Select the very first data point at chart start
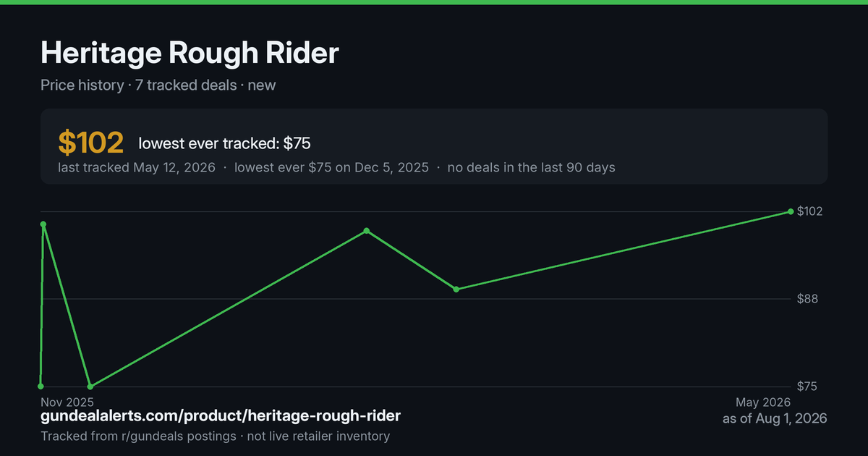The image size is (868, 456). click(x=41, y=387)
